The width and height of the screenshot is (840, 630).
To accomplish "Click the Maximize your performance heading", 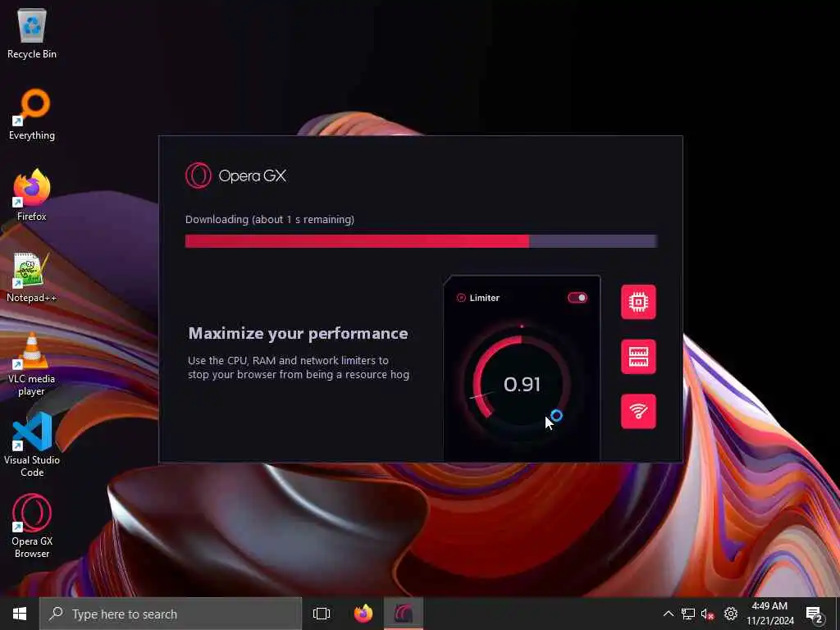I will click(x=298, y=334).
